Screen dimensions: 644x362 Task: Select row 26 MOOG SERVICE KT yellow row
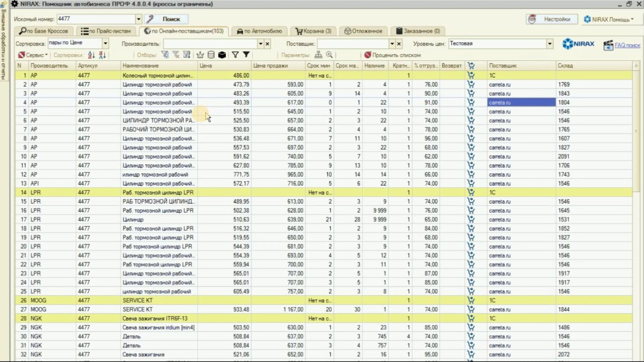pos(324,300)
